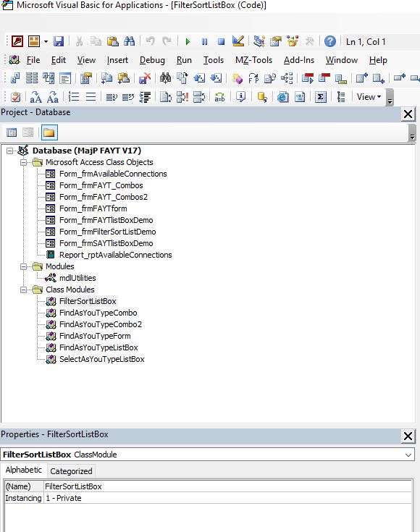Open Find with binoculars on standard toolbar
This screenshot has height=532, width=420.
pos(129,41)
